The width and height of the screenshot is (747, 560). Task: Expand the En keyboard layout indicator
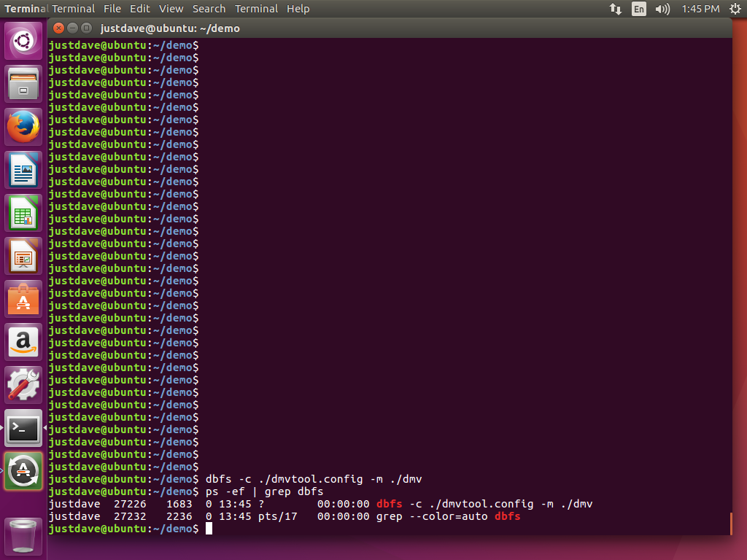click(x=639, y=9)
